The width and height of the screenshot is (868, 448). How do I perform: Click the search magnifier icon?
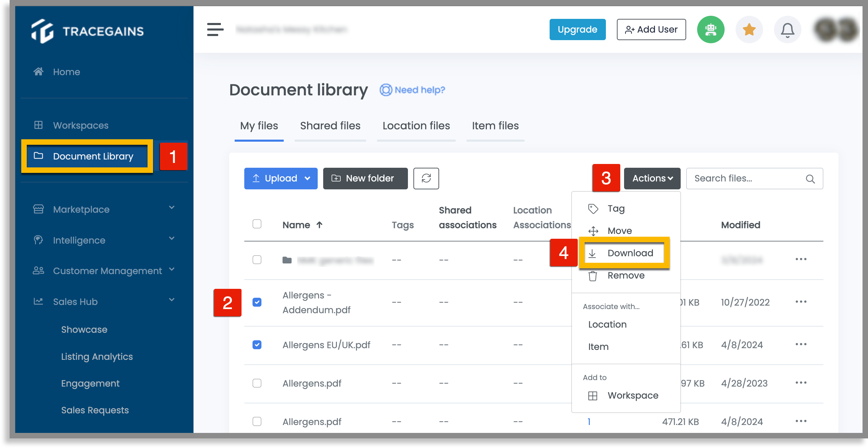pos(810,179)
